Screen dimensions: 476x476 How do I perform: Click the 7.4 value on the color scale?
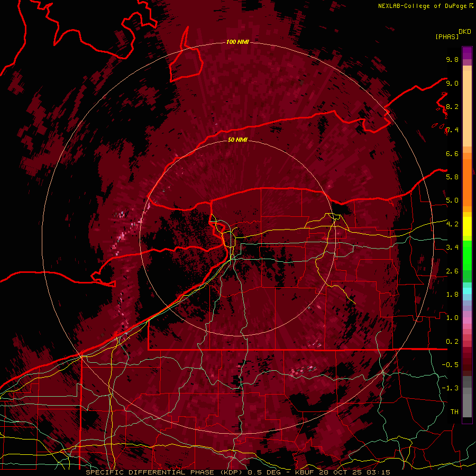[452, 130]
